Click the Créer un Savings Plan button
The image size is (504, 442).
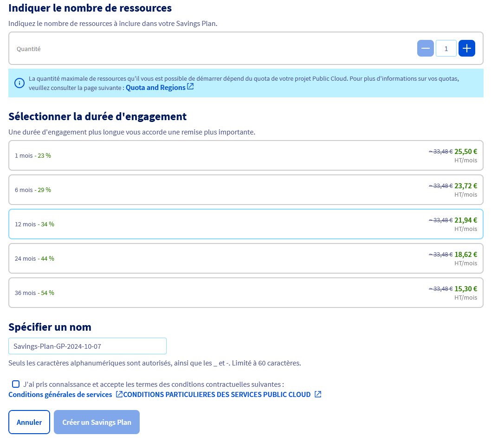(97, 422)
